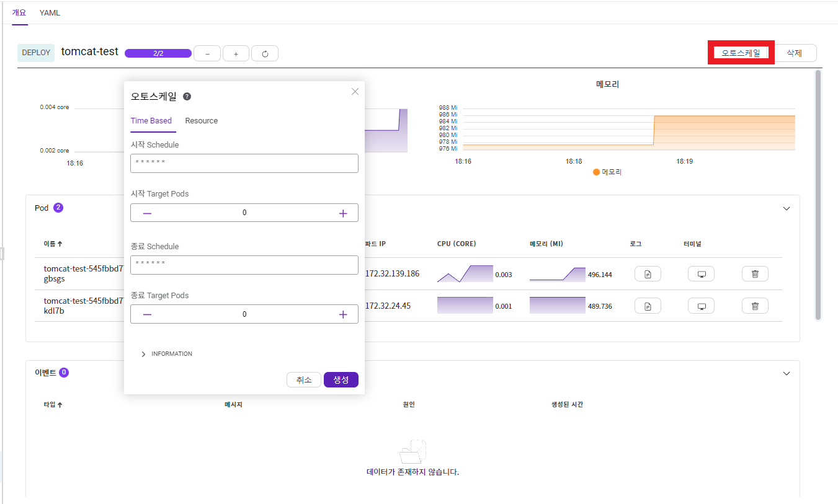Decrease 종료 Target Pods with minus
The width and height of the screenshot is (838, 504).
[x=147, y=314]
